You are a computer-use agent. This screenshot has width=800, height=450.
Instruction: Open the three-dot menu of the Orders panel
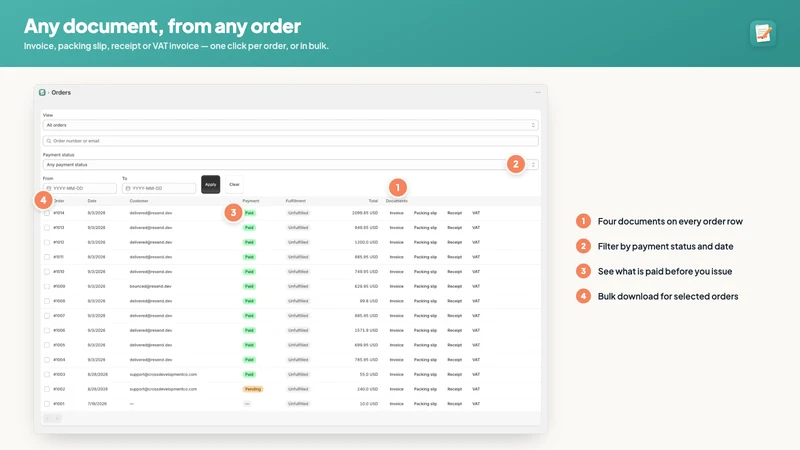click(x=538, y=92)
